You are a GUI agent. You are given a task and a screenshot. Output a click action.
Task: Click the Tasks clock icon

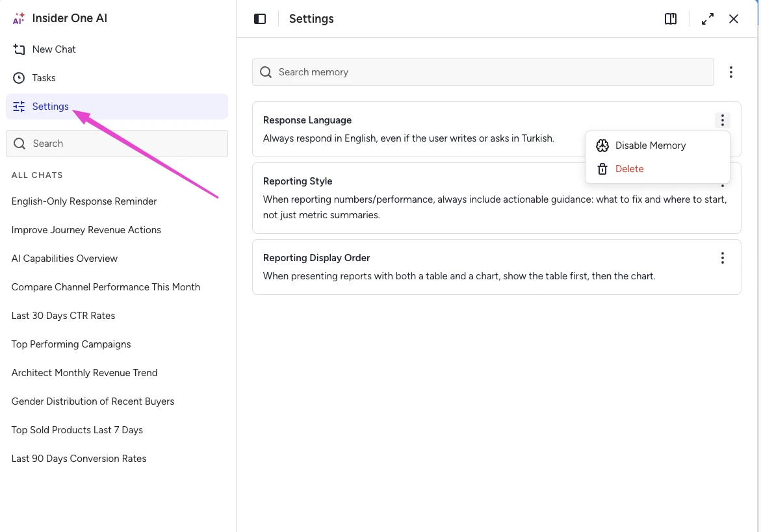[19, 78]
